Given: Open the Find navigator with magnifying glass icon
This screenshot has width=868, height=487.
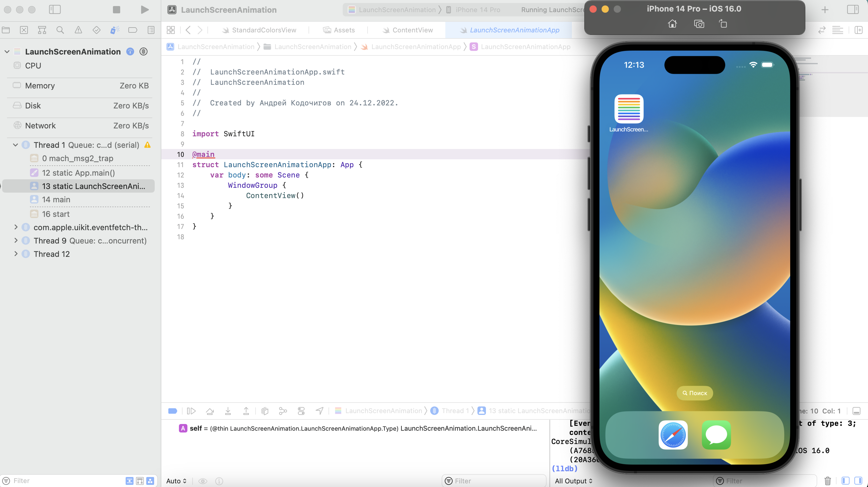Looking at the screenshot, I should 60,30.
